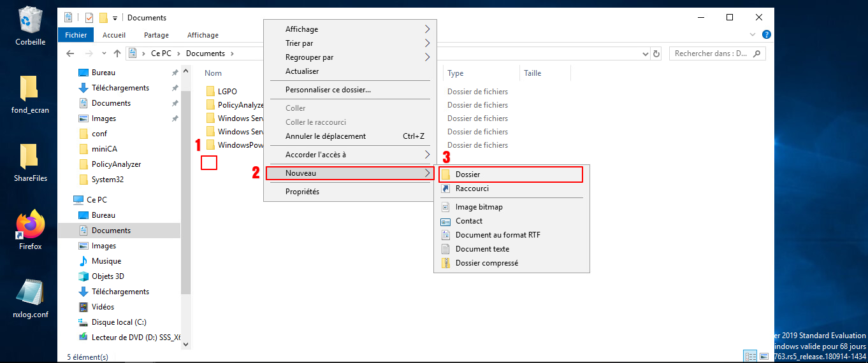Click the Properties icon in quick access toolbar
Screen dimensions: 868x363
(x=89, y=18)
